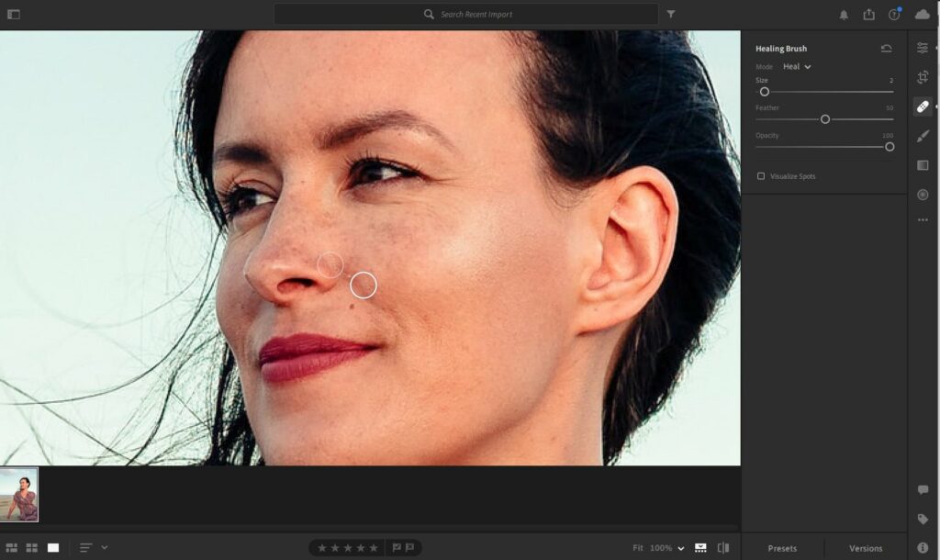
Task: Open the Presets tab
Action: [782, 548]
